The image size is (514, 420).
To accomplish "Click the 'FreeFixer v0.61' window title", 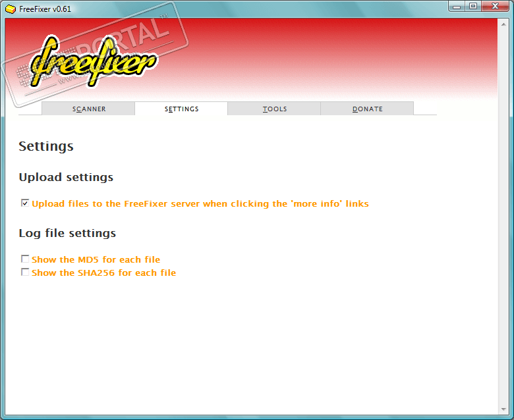I will 45,9.
